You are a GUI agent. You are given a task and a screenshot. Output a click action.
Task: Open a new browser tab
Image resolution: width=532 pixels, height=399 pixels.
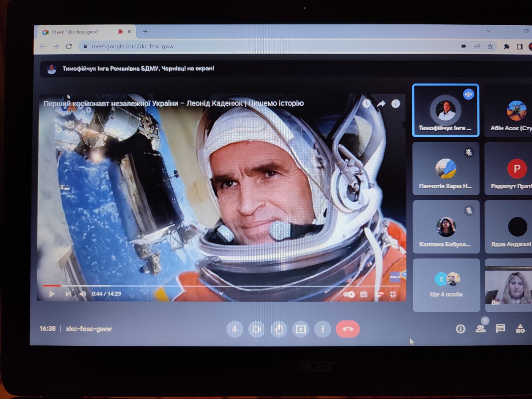145,32
